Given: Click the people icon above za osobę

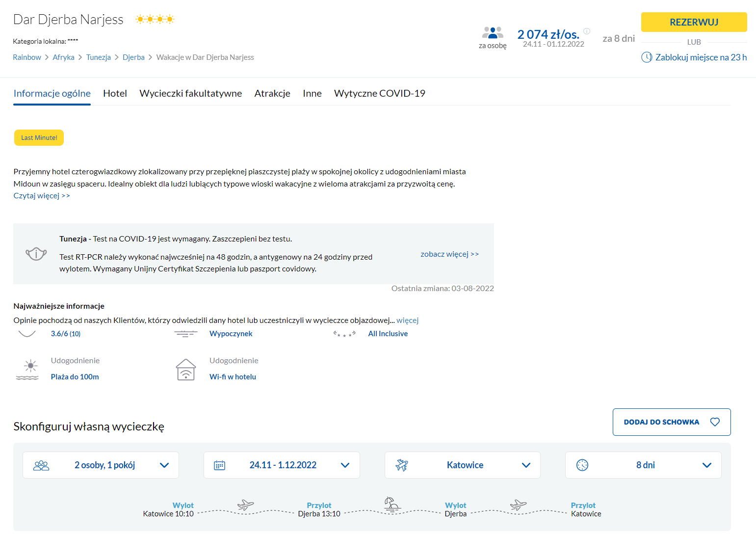Looking at the screenshot, I should tap(493, 33).
